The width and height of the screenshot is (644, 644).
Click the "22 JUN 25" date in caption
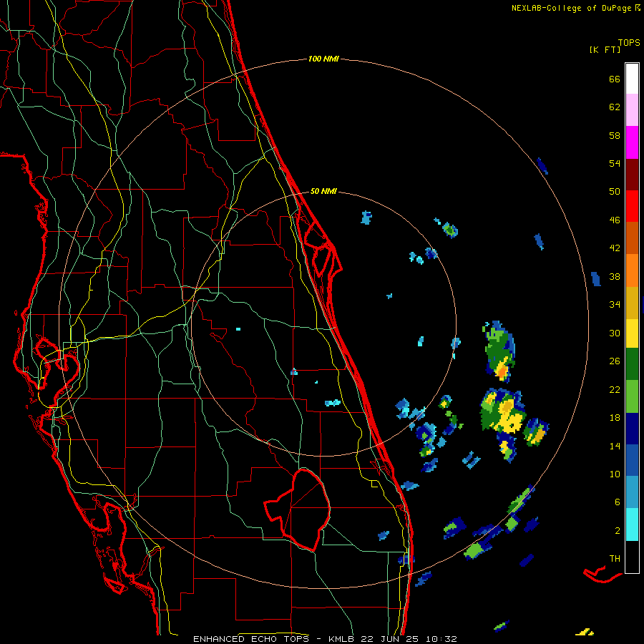[390, 639]
